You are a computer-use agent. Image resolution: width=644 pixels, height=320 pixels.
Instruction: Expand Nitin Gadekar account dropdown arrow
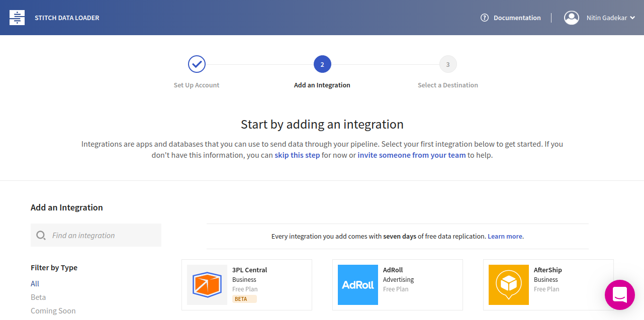[x=632, y=18]
